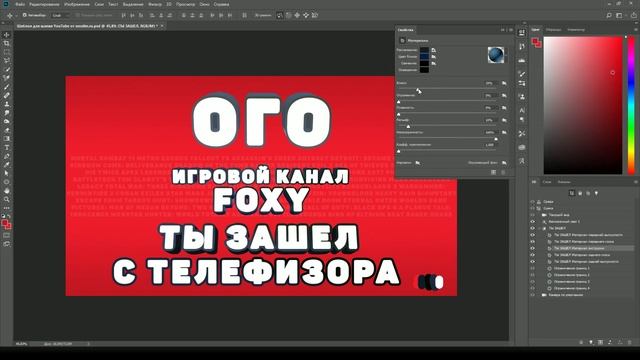Select the Brush tool

pos(7,87)
